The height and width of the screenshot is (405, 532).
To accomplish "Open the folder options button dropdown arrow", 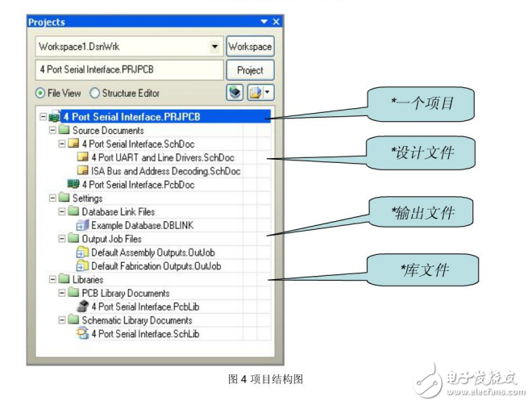I will [268, 93].
